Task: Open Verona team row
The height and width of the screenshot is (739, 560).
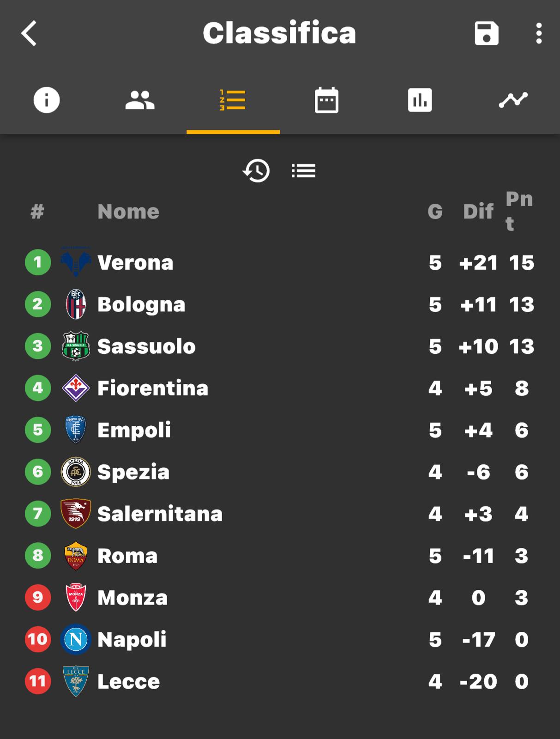Action: [x=280, y=262]
